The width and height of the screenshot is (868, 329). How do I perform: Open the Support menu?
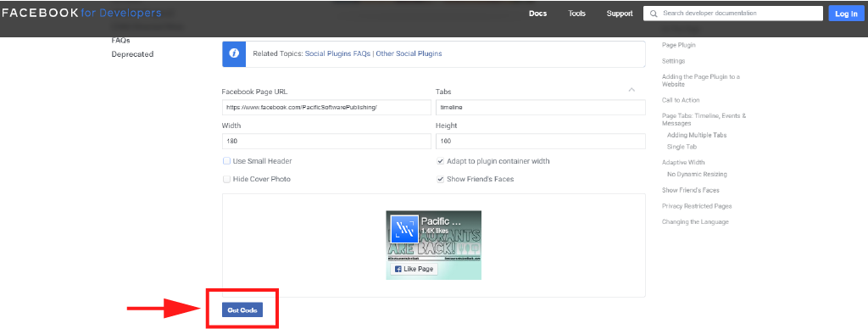(620, 14)
